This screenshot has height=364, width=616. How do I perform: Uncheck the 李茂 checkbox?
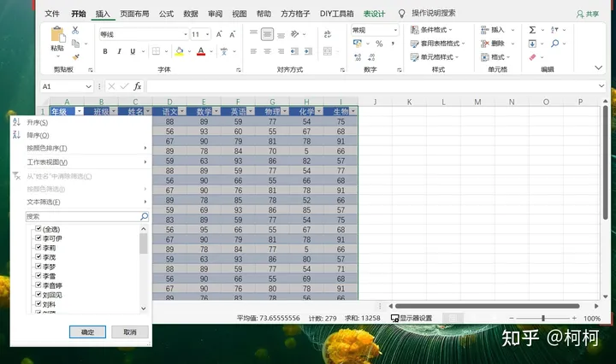38,256
